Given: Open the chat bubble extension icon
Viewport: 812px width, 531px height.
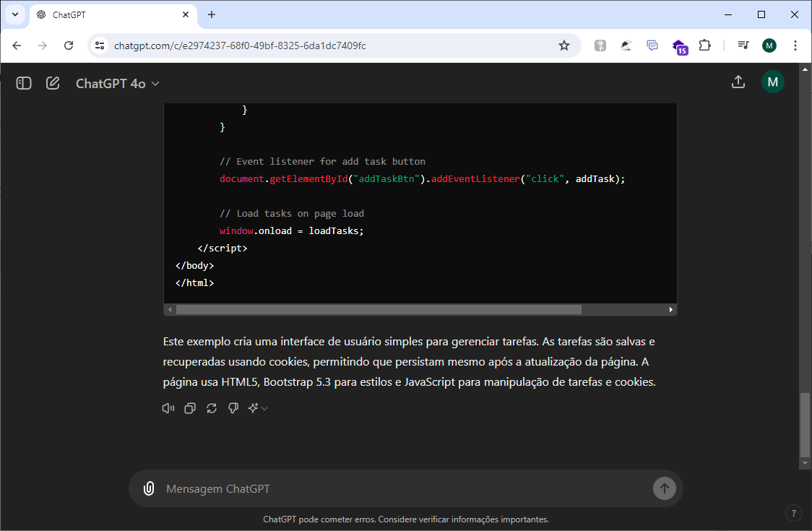Looking at the screenshot, I should click(x=652, y=46).
